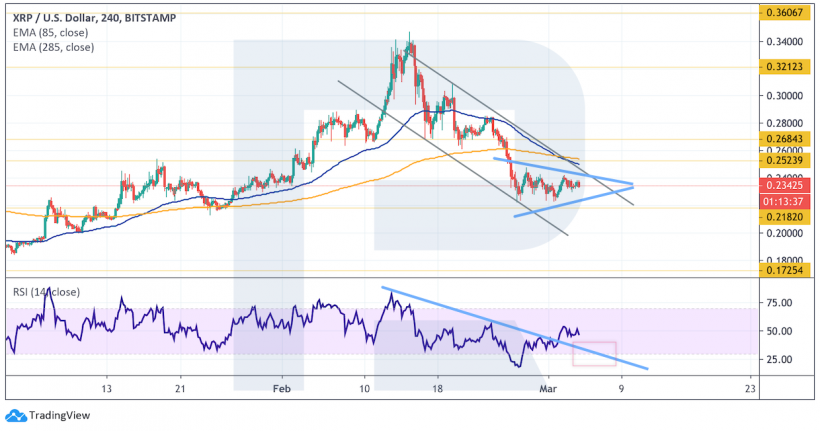The width and height of the screenshot is (820, 431).
Task: Click the 0.25239 price level tag
Action: click(784, 160)
